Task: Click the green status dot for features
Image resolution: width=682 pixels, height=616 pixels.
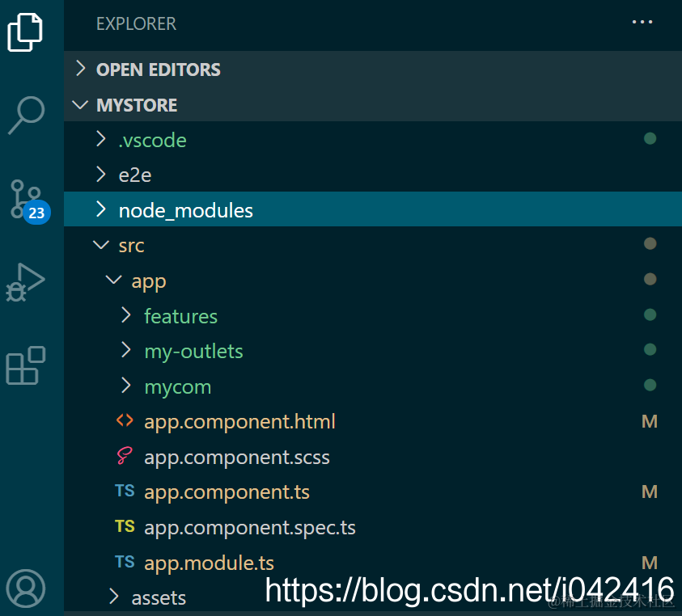Action: click(650, 314)
